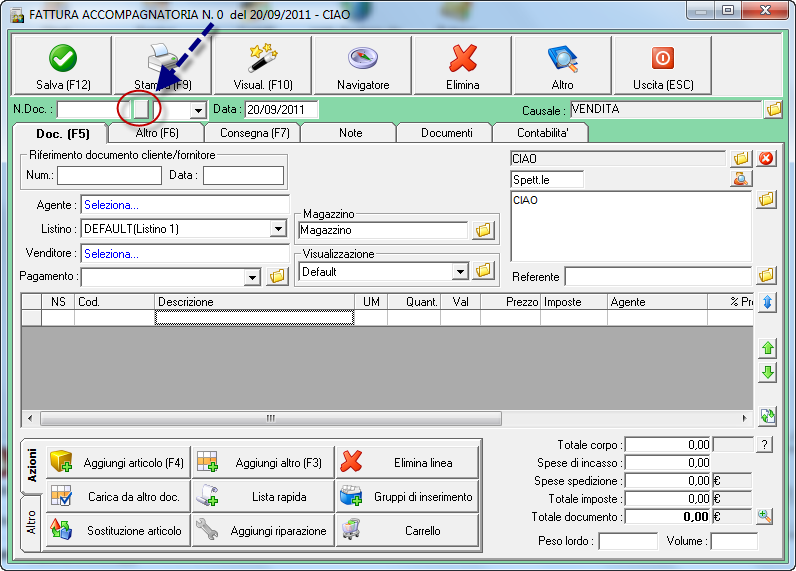796x571 pixels.
Task: Delete document with Elimina button
Action: point(462,65)
